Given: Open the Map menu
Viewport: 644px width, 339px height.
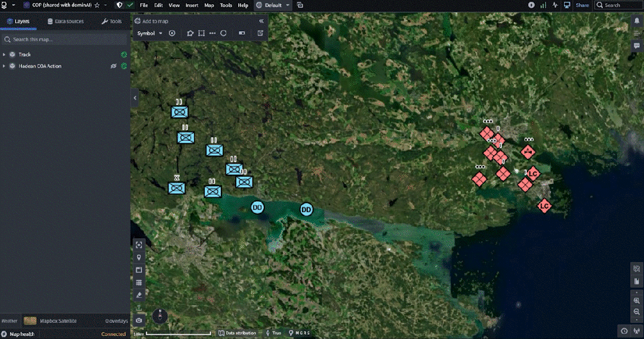Looking at the screenshot, I should pyautogui.click(x=209, y=5).
